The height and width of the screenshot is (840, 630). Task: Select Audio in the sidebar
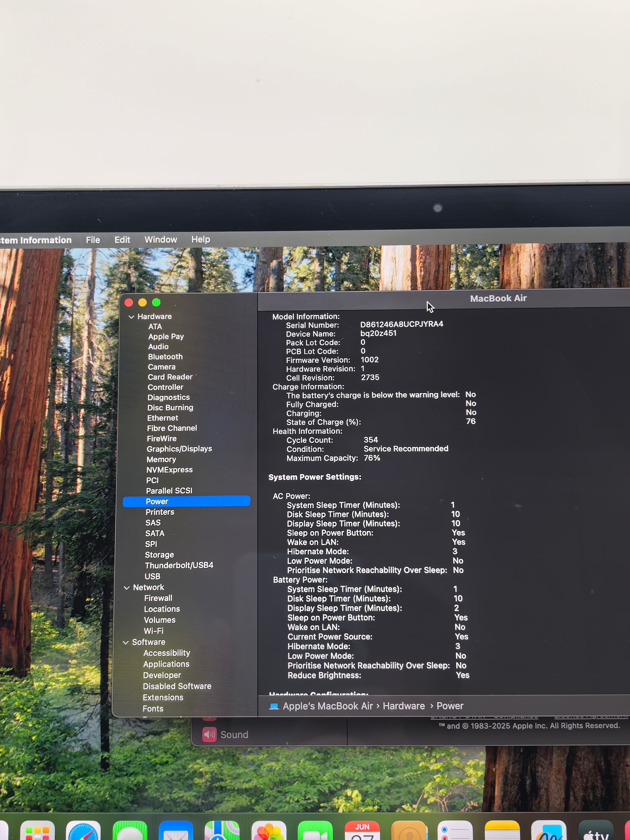coord(158,347)
